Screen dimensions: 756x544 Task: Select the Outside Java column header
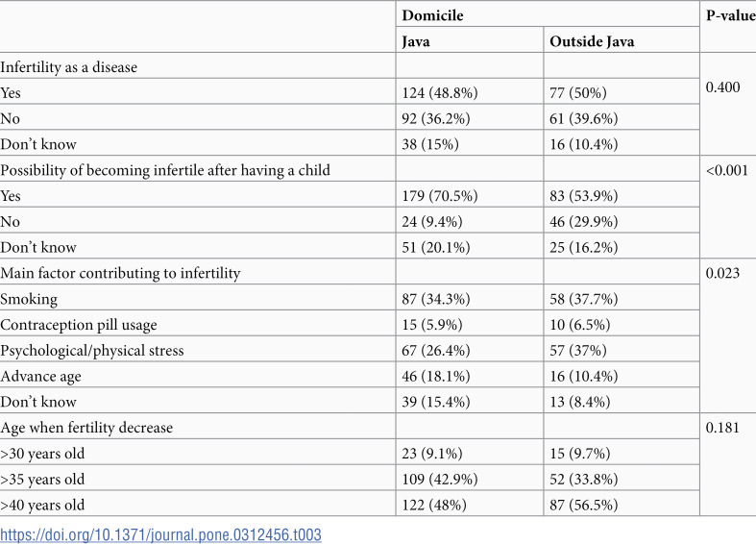tap(592, 41)
